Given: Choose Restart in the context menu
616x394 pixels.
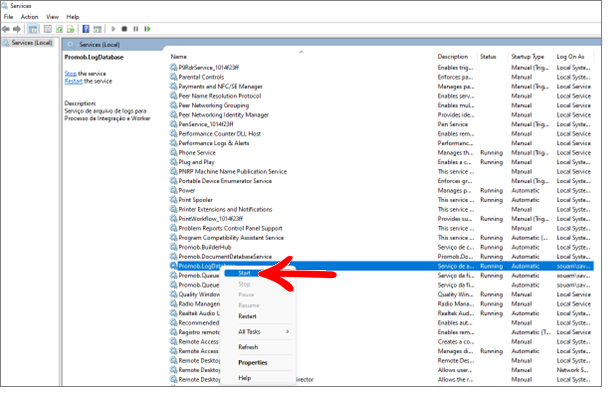Looking at the screenshot, I should 247,316.
